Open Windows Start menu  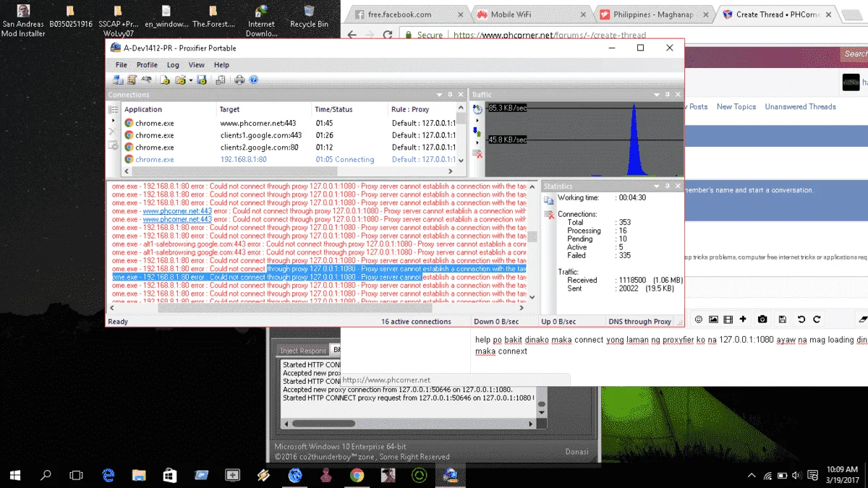pyautogui.click(x=15, y=475)
